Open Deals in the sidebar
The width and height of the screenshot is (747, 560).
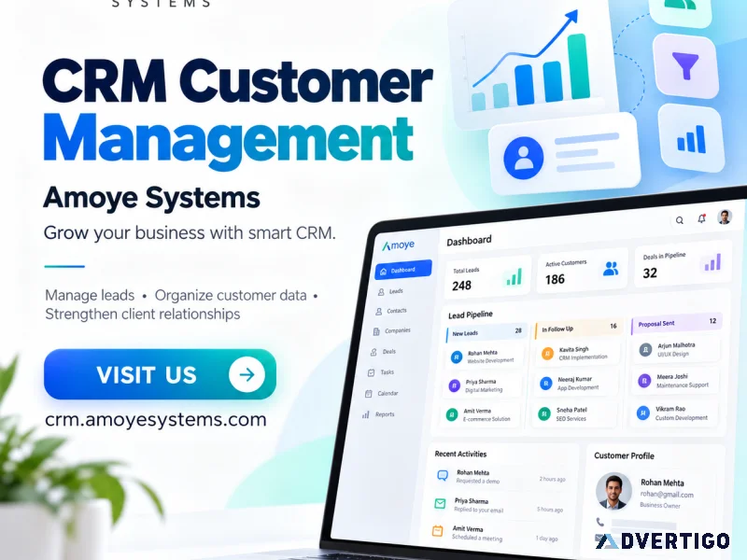pyautogui.click(x=384, y=352)
